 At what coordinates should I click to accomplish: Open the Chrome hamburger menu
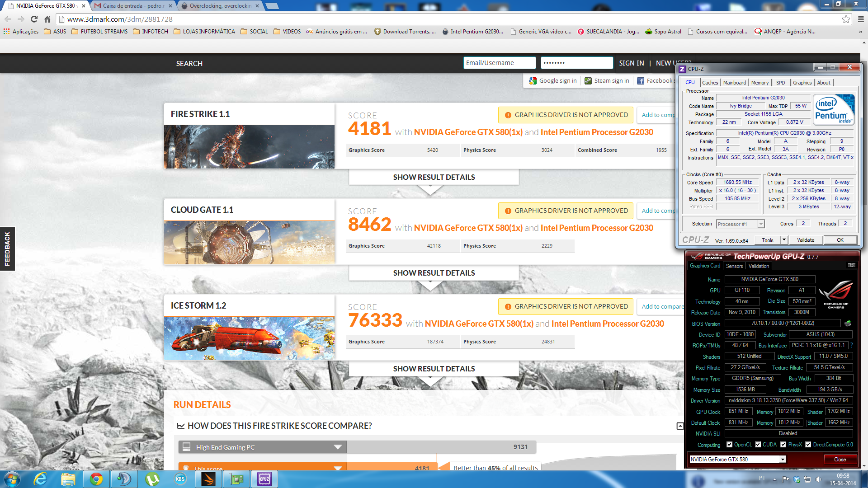(861, 19)
